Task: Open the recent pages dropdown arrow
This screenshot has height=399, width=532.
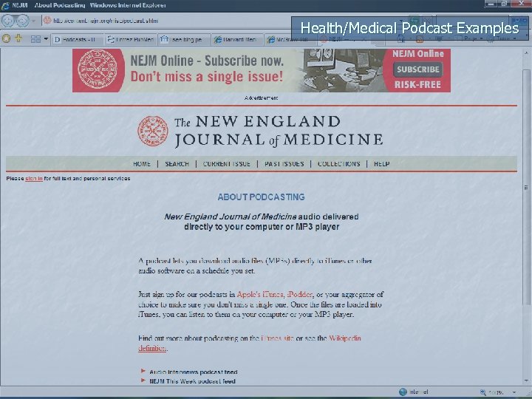Action: [x=33, y=21]
